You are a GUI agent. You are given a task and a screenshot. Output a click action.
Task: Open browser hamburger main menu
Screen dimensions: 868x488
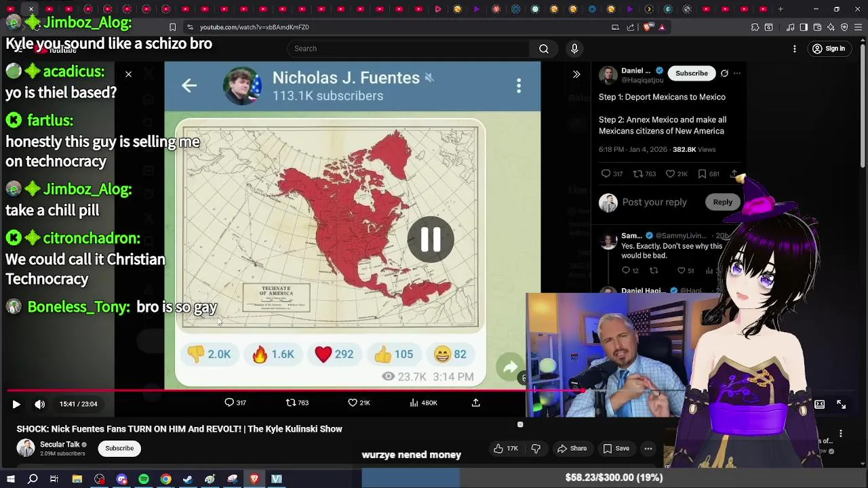pyautogui.click(x=858, y=27)
